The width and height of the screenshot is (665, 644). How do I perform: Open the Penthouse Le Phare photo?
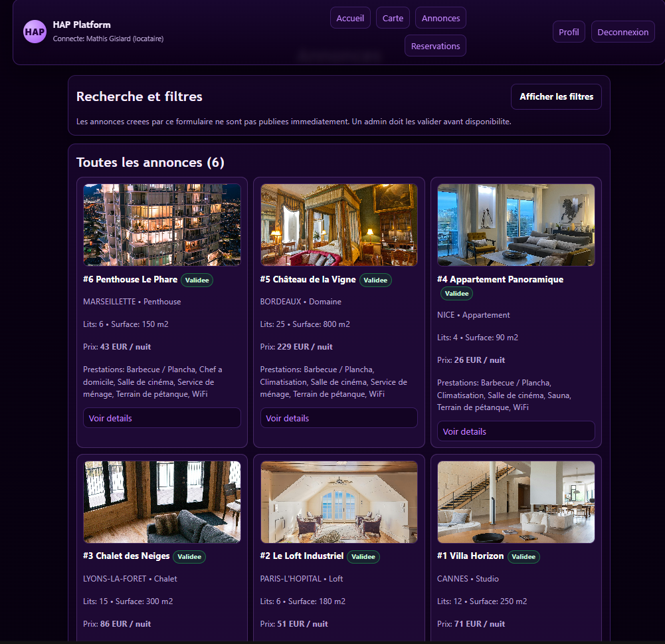tap(161, 225)
